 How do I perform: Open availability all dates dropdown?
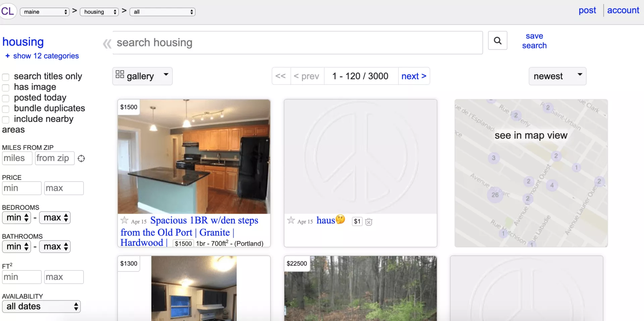click(x=42, y=307)
